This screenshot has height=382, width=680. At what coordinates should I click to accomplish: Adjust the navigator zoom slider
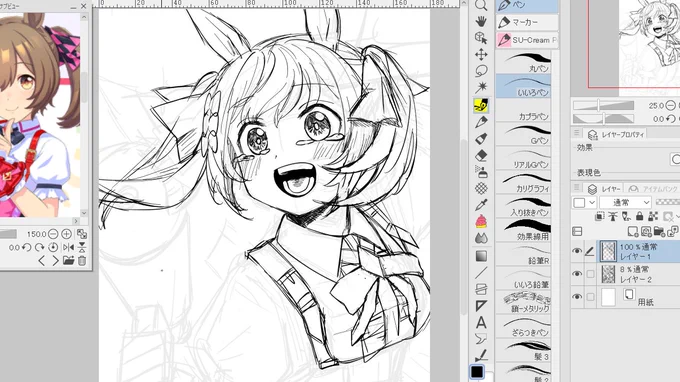[x=604, y=105]
